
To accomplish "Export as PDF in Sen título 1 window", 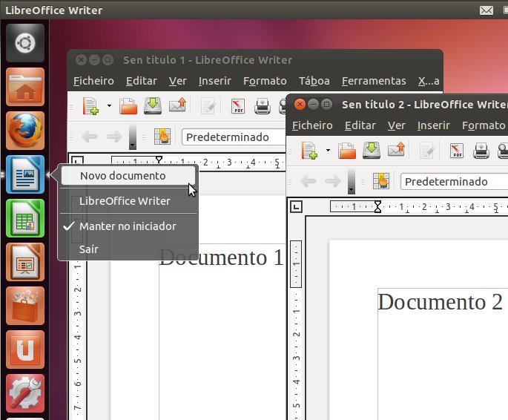I will click(x=238, y=106).
